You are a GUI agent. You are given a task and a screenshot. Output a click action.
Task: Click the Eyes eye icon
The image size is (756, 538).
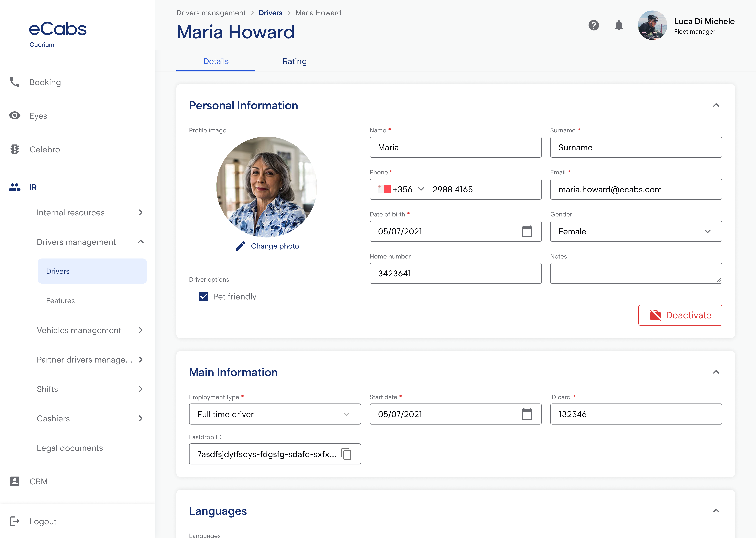(15, 116)
